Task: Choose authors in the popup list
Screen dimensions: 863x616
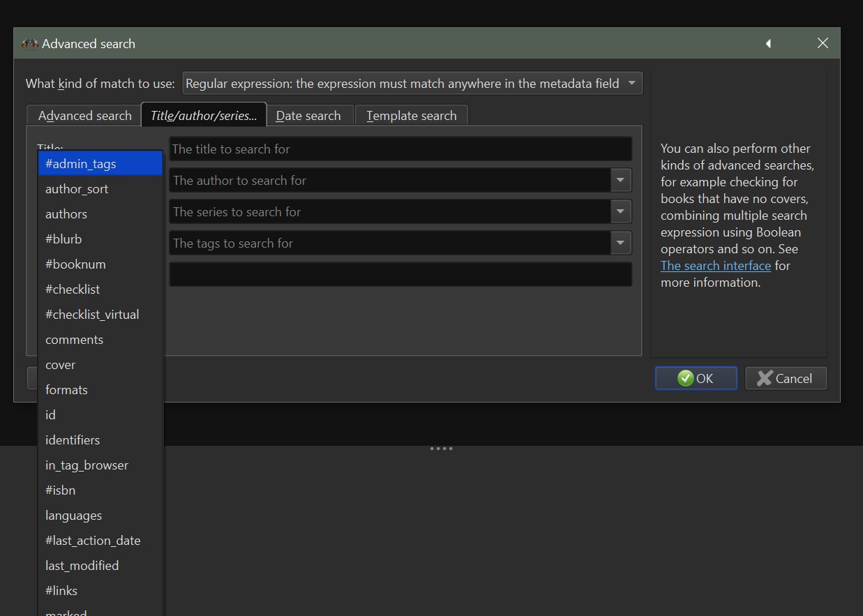Action: point(100,214)
